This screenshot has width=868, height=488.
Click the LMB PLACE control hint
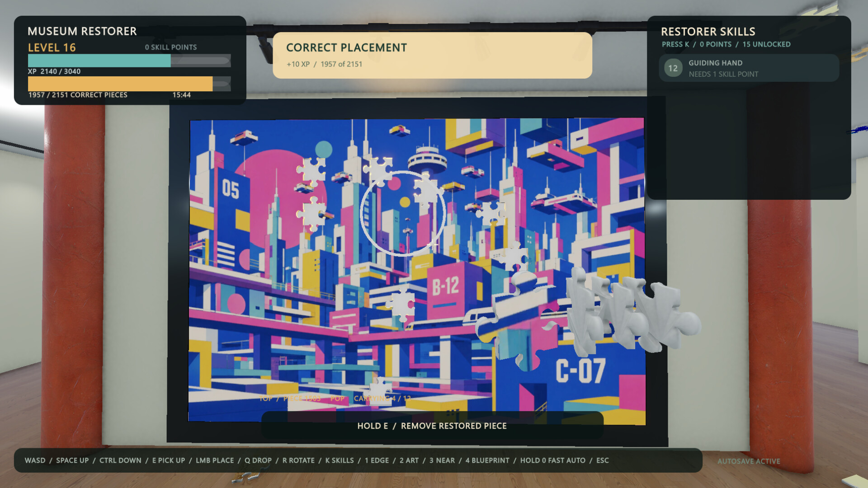point(215,460)
